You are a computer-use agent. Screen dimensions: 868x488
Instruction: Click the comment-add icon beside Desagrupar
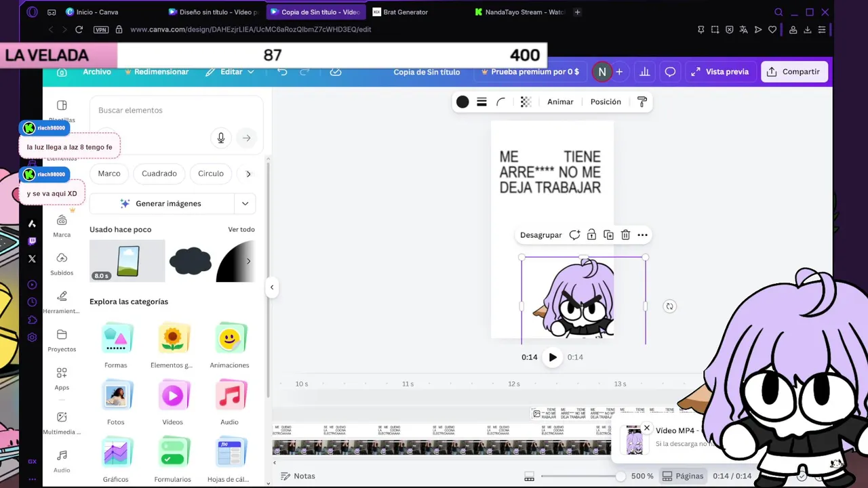[574, 235]
